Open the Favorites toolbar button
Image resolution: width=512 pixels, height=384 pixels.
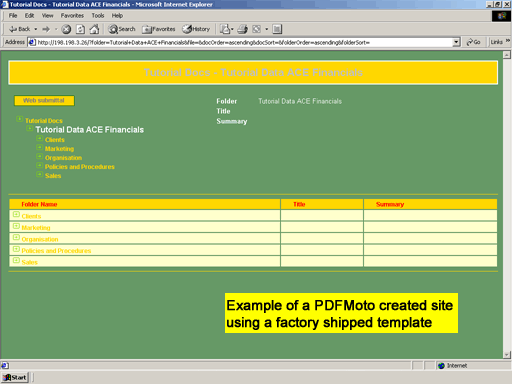click(x=159, y=29)
